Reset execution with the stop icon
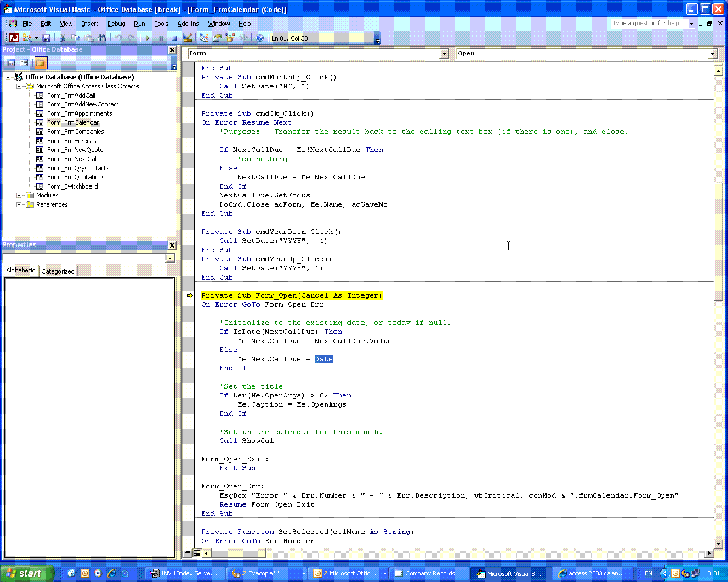The width and height of the screenshot is (728, 582). click(x=174, y=38)
